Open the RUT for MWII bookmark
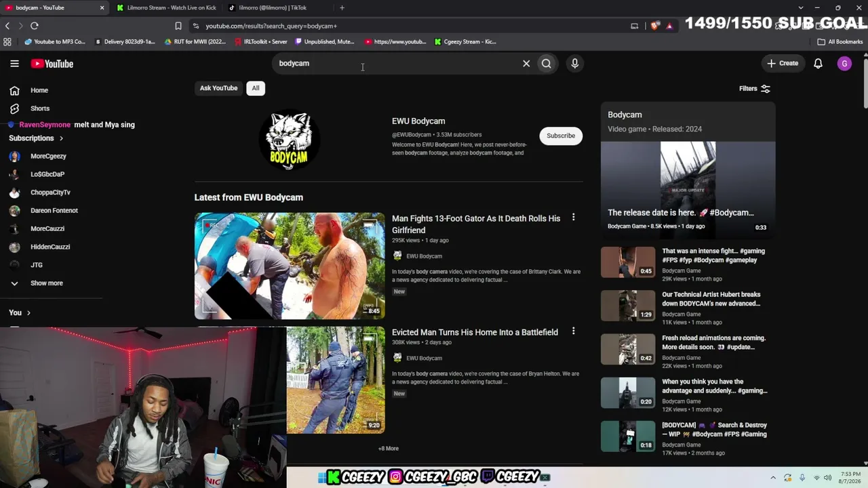 pyautogui.click(x=195, y=41)
